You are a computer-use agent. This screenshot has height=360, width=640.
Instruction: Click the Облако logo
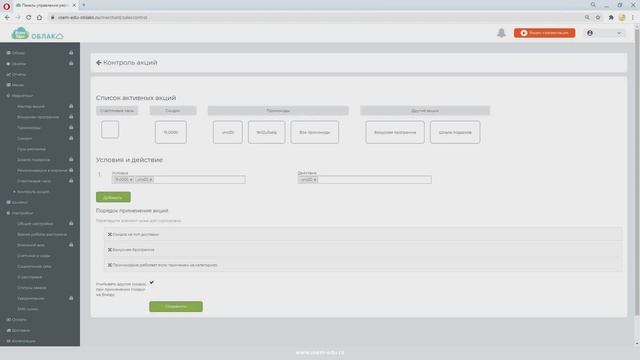(37, 33)
